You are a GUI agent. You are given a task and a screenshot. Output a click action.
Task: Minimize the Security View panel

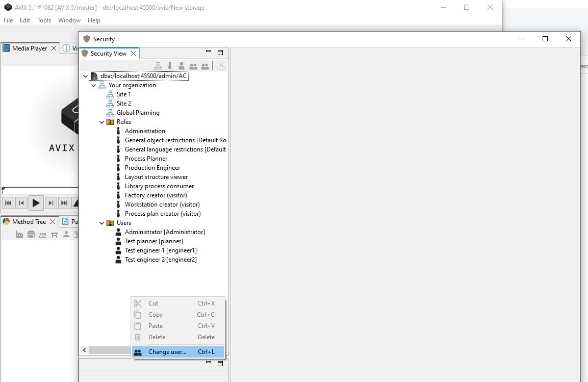click(208, 52)
